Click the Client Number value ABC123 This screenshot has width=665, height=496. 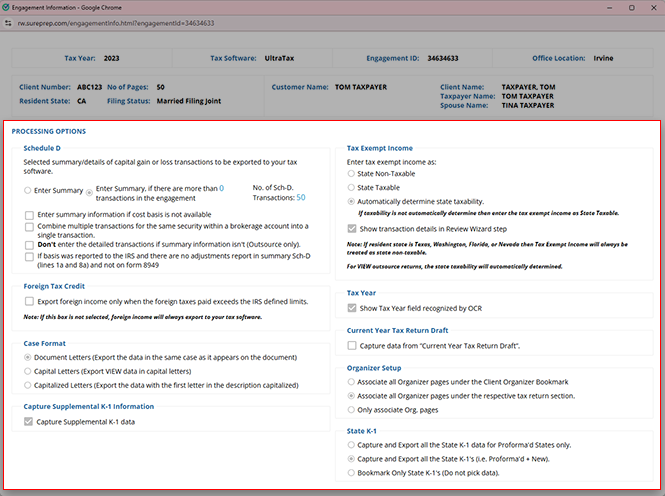pos(89,87)
